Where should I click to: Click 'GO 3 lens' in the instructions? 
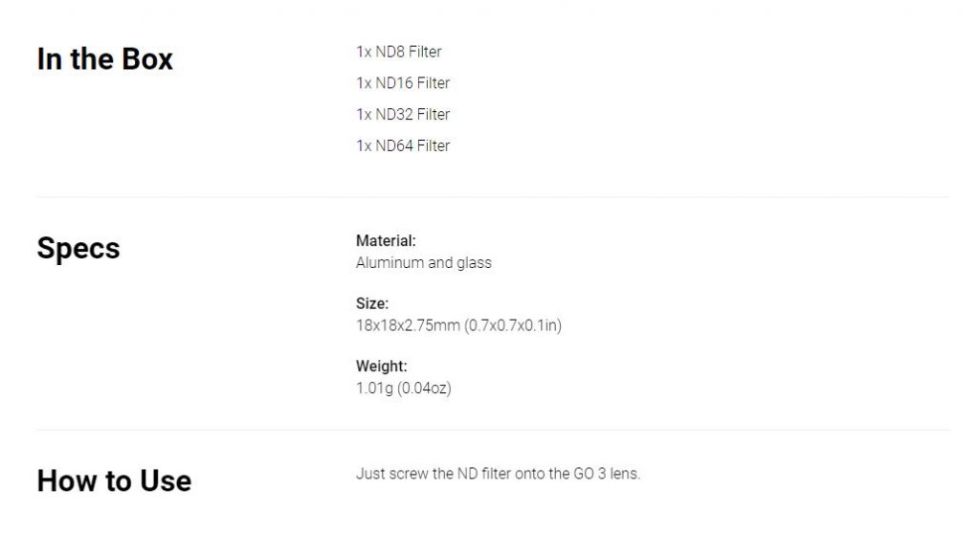(606, 474)
